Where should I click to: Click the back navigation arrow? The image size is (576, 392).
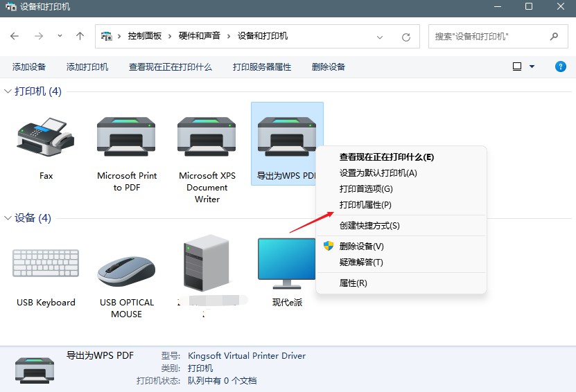click(15, 36)
